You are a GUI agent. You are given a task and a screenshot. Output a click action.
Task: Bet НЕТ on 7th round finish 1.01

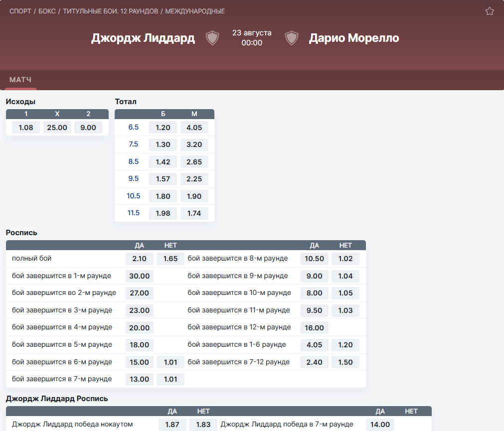point(170,379)
